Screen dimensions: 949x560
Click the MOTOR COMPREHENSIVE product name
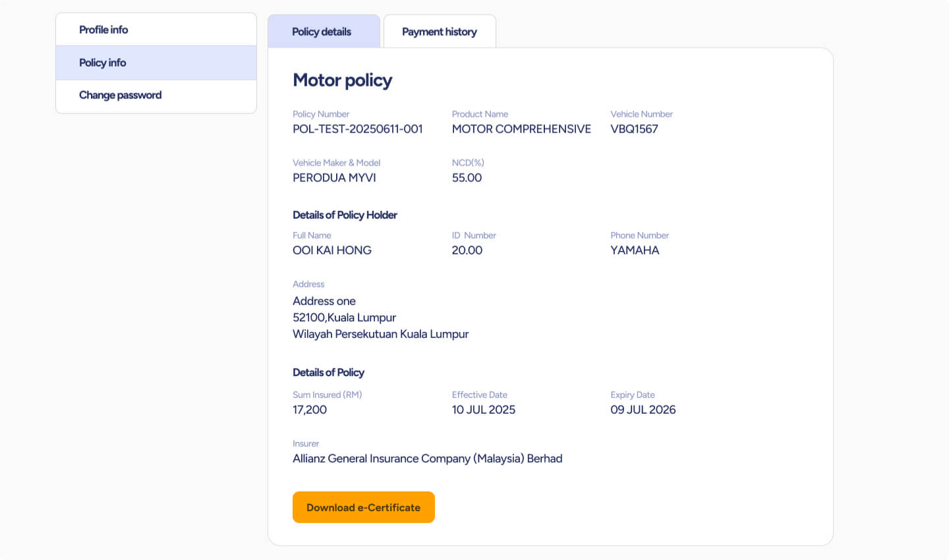pos(521,129)
